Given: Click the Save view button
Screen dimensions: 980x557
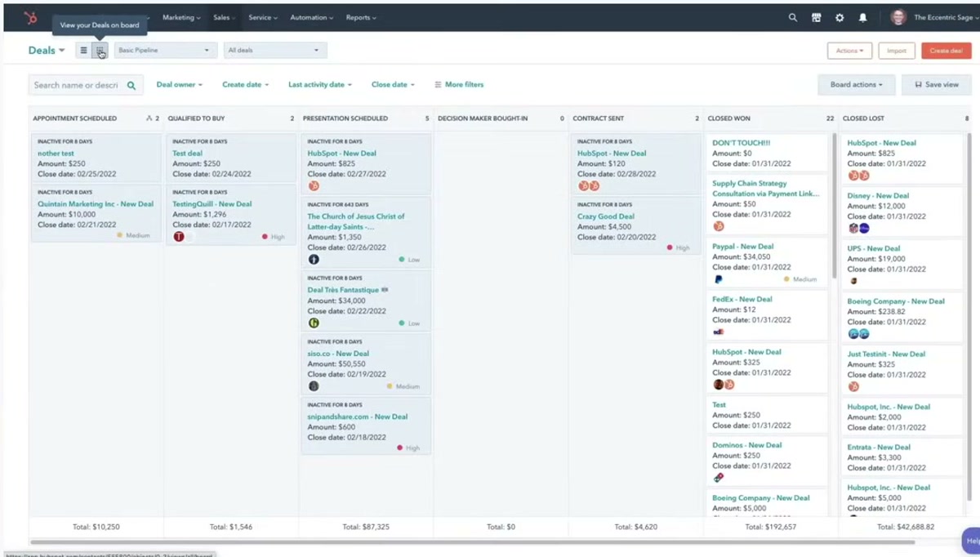Looking at the screenshot, I should click(x=937, y=85).
